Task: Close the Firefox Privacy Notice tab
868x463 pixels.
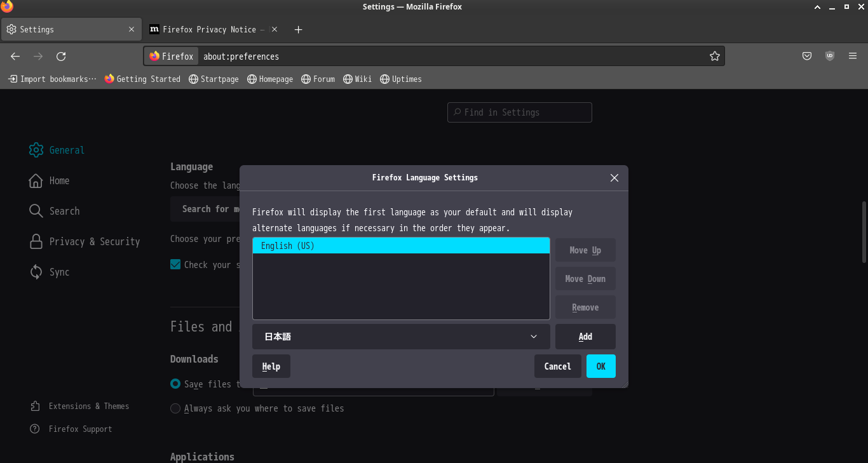Action: click(275, 30)
